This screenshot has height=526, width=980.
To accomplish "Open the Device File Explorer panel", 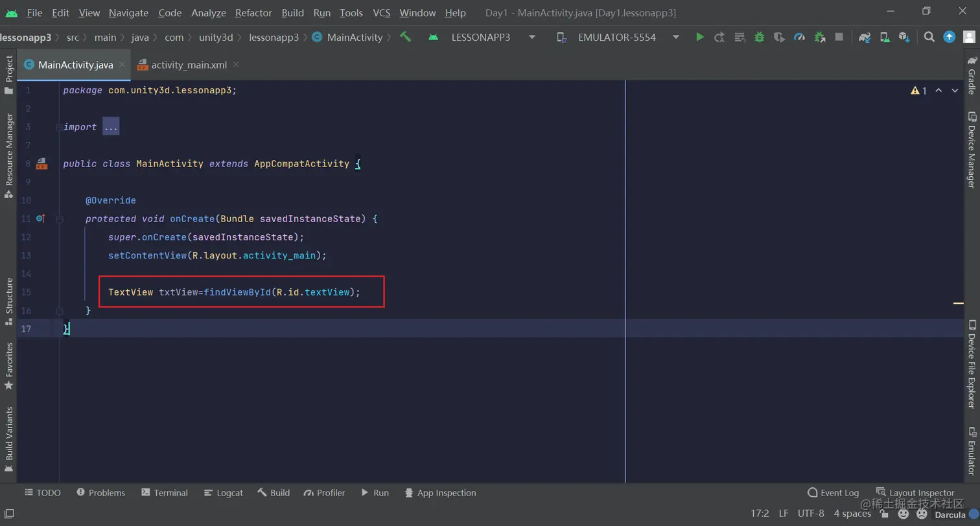I will point(972,363).
